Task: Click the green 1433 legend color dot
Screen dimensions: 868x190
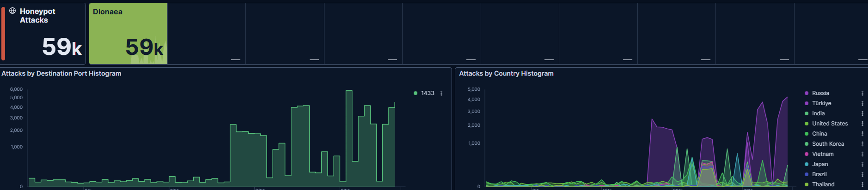Action: pyautogui.click(x=416, y=93)
